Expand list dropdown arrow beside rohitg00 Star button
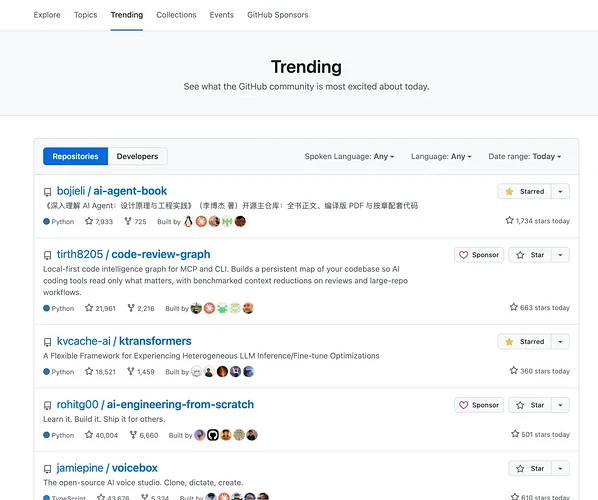The width and height of the screenshot is (598, 500). [560, 405]
